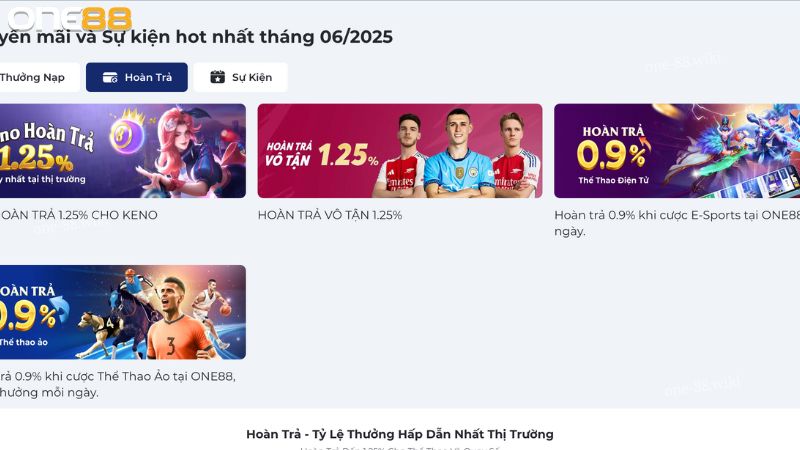The image size is (800, 450).
Task: Click the calendar star icon on Sự Kiện
Action: click(218, 77)
